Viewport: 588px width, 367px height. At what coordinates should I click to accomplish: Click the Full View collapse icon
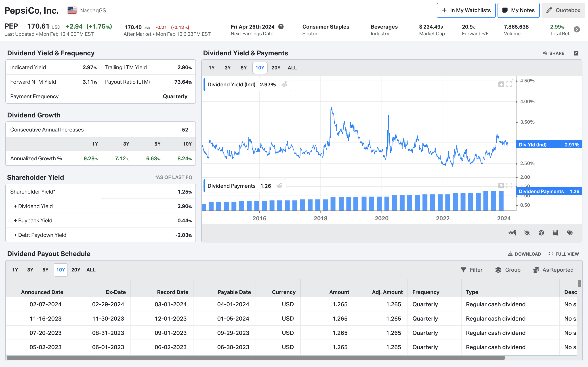click(551, 254)
